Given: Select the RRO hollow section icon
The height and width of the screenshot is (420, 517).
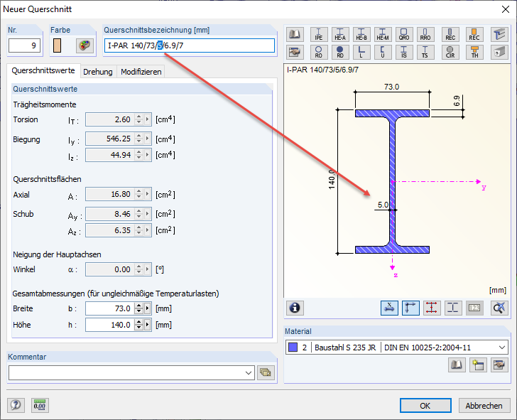Looking at the screenshot, I should click(425, 34).
